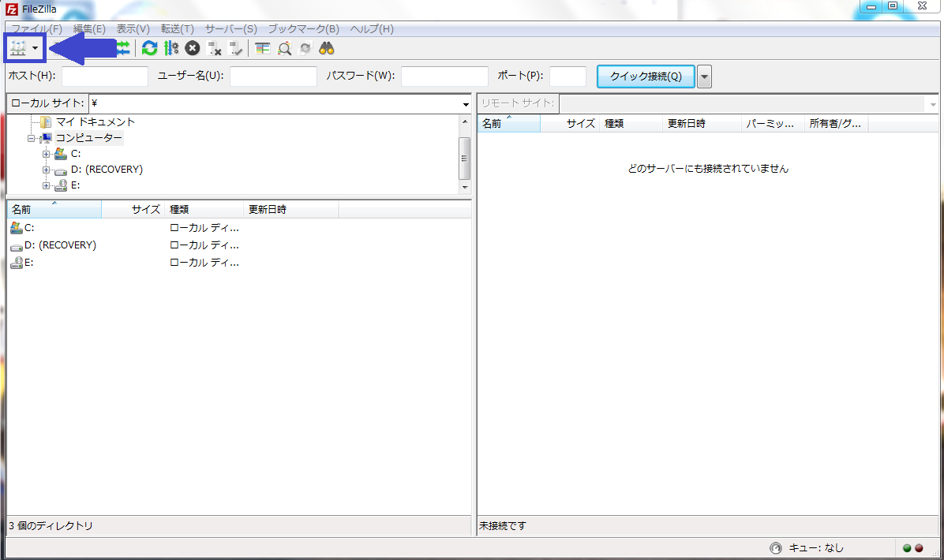Click the Disconnect from server icon
The width and height of the screenshot is (944, 560).
click(214, 48)
